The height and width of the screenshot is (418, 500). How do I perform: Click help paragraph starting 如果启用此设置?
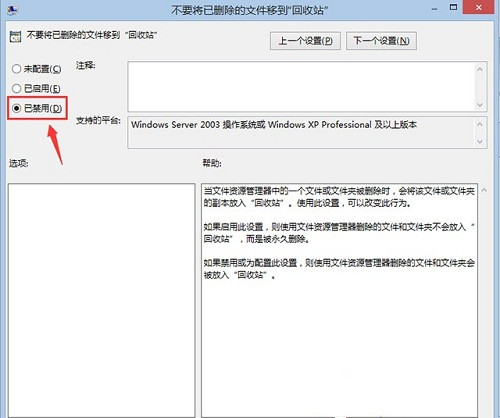point(339,233)
